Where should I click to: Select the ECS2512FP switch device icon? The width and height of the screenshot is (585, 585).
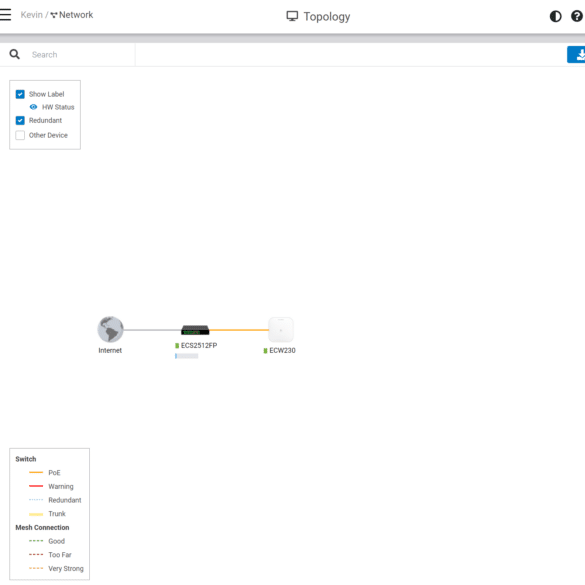[195, 330]
